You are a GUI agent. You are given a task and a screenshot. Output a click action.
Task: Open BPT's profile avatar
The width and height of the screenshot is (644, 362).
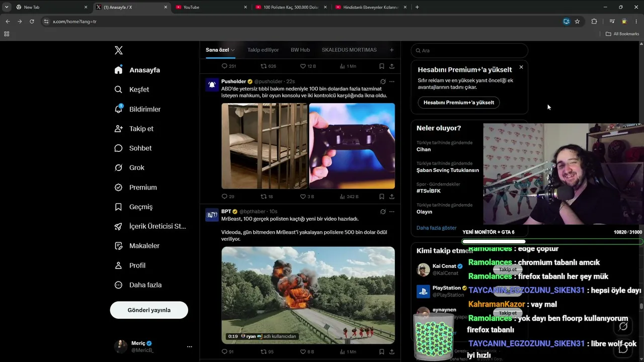pos(212,215)
